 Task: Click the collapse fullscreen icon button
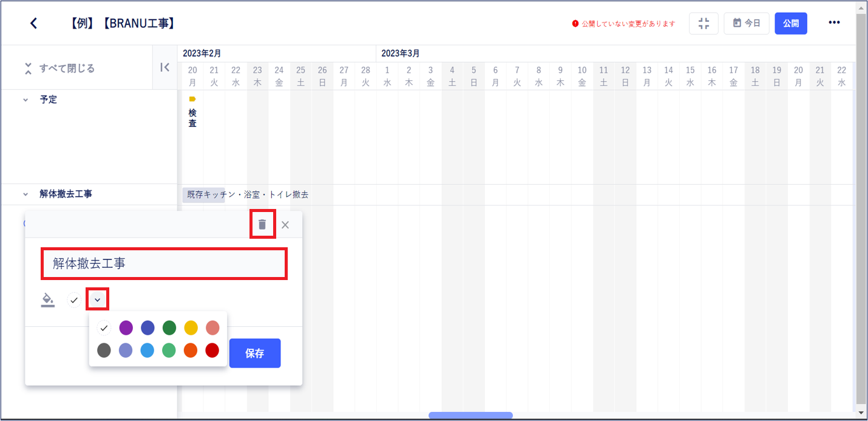(x=704, y=23)
